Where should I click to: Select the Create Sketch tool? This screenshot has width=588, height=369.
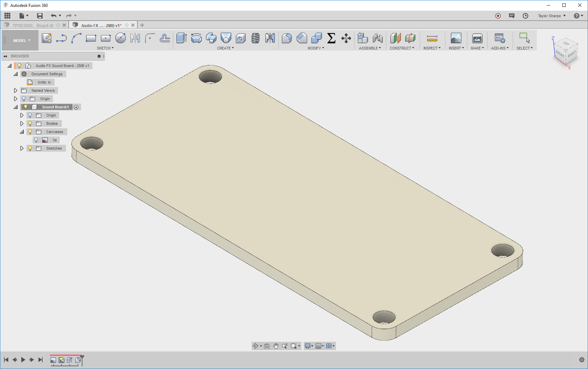click(47, 38)
